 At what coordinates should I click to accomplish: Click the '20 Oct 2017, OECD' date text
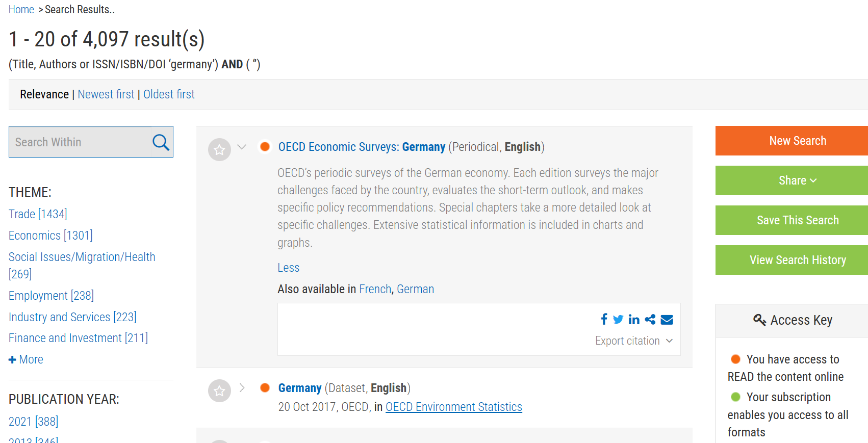tap(323, 407)
